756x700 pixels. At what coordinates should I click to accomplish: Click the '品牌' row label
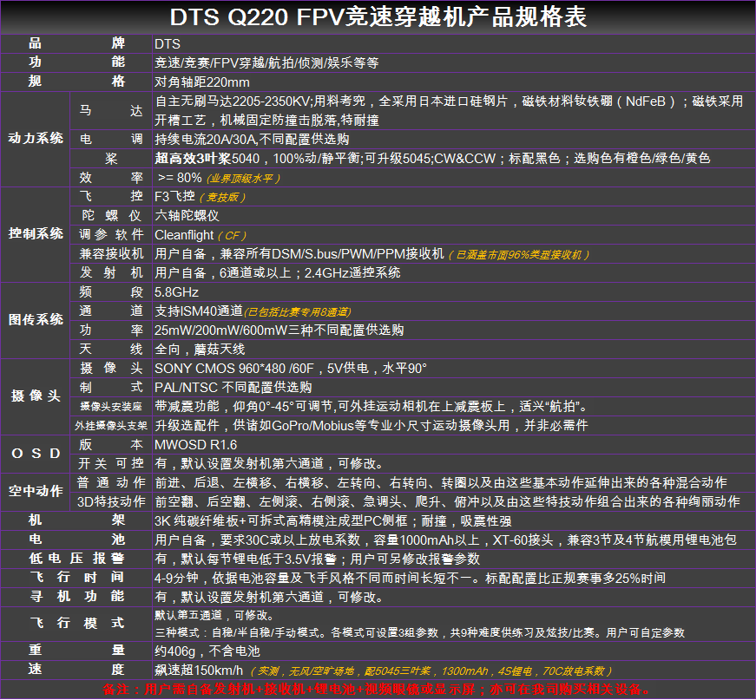point(76,43)
